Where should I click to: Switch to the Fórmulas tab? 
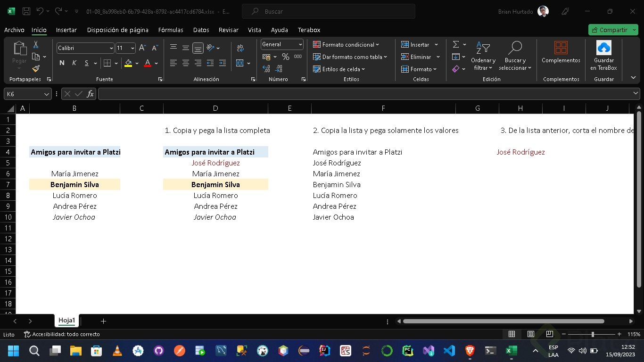coord(171,30)
